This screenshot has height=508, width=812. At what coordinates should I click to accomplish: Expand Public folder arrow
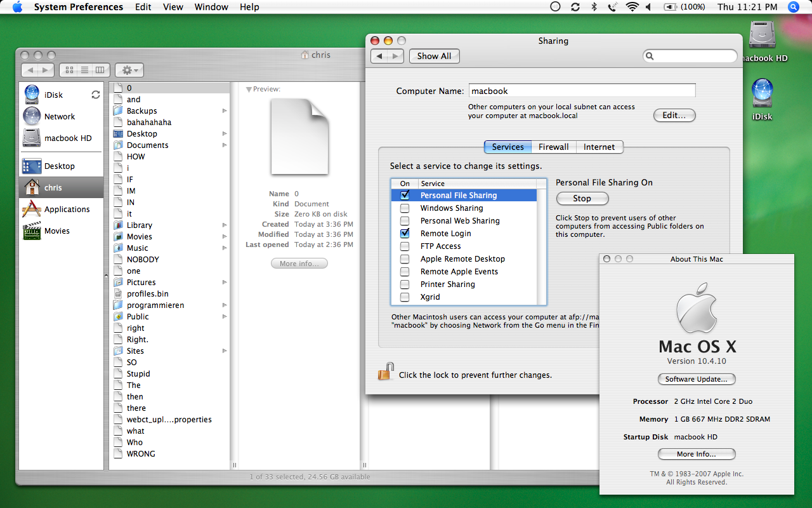(x=225, y=316)
